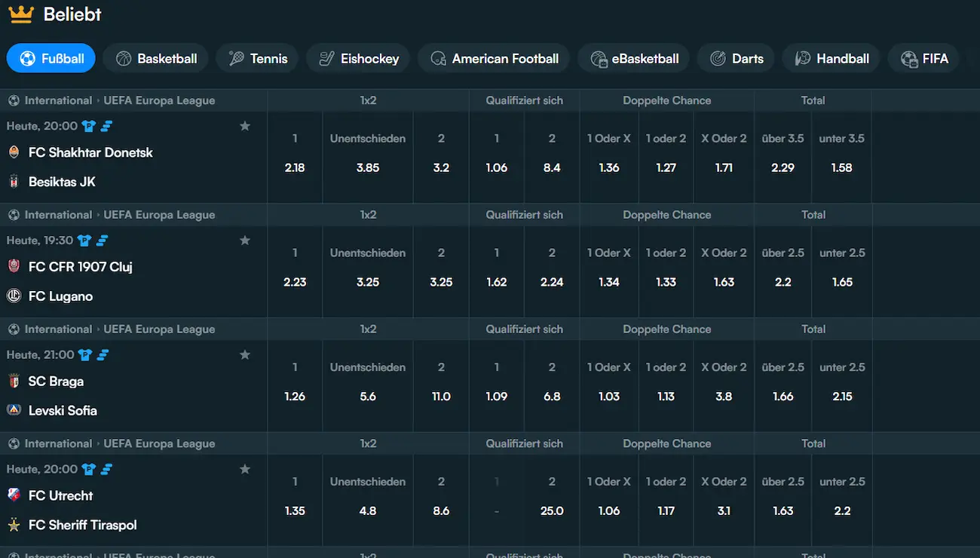This screenshot has height=558, width=980.
Task: Bet on Shakhtar Donetsk home win at 2.18
Action: (x=295, y=157)
